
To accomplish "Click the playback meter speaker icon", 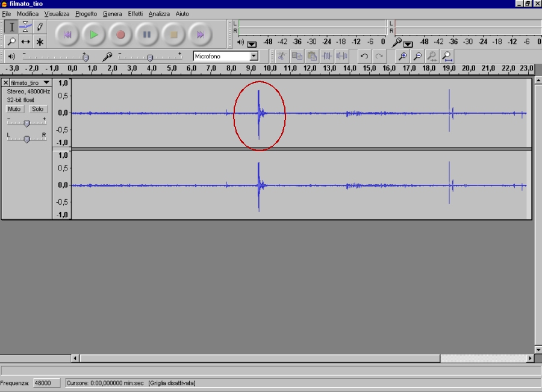I will click(x=240, y=42).
